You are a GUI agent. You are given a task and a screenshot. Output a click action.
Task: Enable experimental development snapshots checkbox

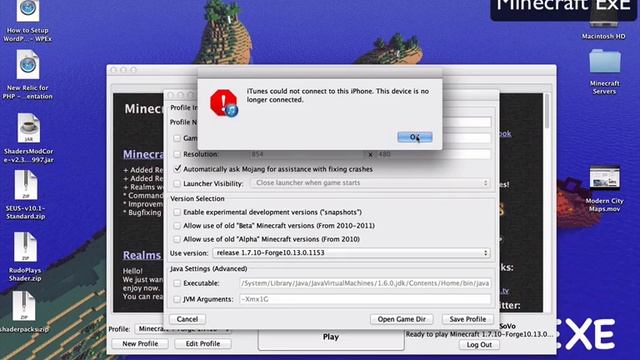[177, 212]
